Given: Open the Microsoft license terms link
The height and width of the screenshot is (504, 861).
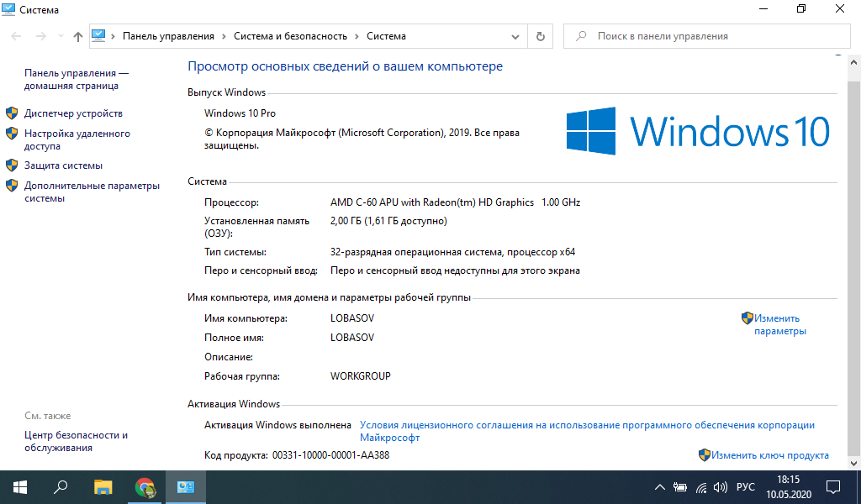Looking at the screenshot, I should [x=587, y=431].
